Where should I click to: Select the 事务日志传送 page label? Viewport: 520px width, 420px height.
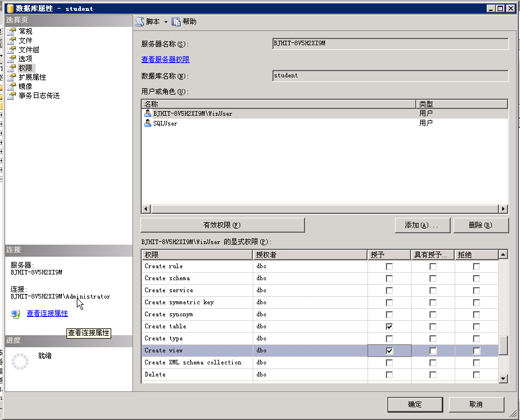[x=39, y=96]
